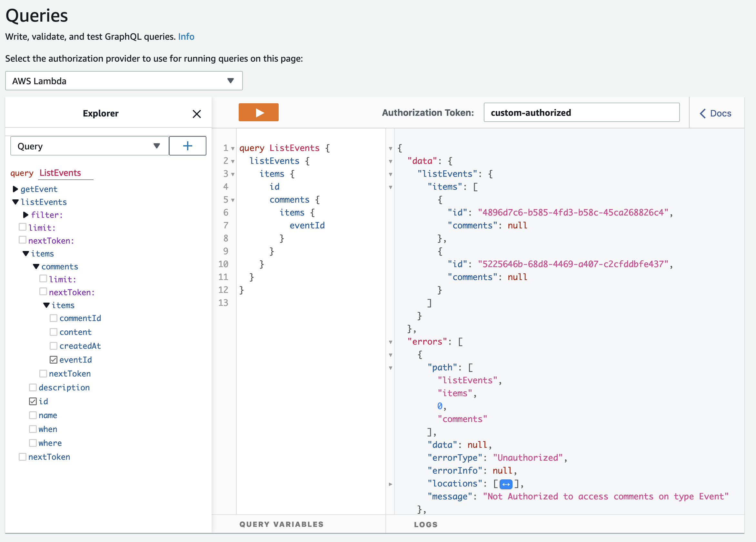Fold the comments block at line 5

coord(233,200)
